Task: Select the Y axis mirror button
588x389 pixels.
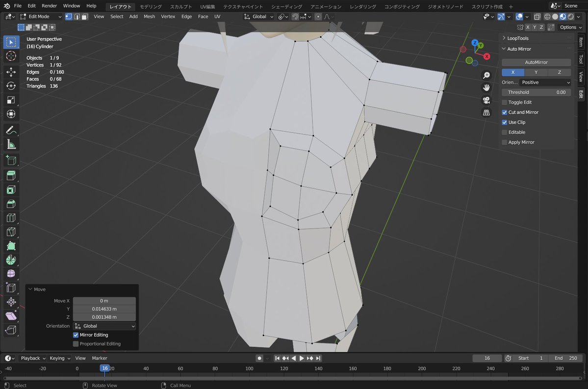Action: click(x=536, y=73)
